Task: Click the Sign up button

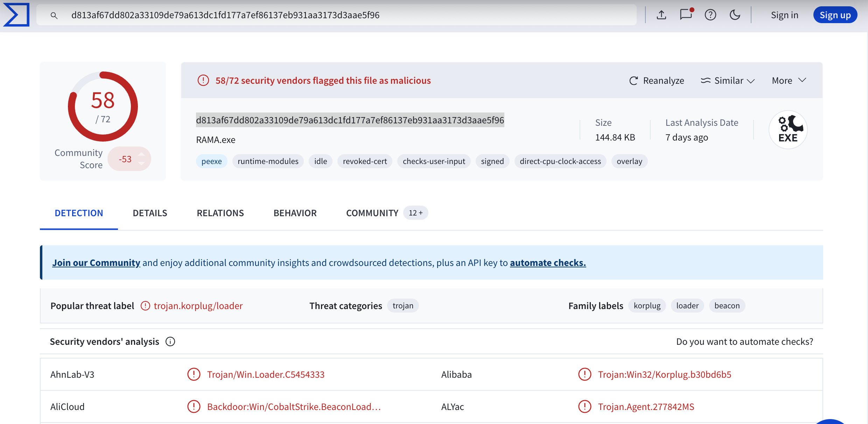Action: 835,15
